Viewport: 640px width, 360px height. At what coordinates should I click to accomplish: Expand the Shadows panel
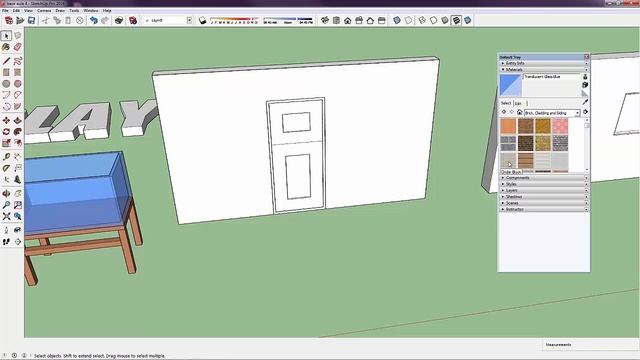(x=544, y=197)
